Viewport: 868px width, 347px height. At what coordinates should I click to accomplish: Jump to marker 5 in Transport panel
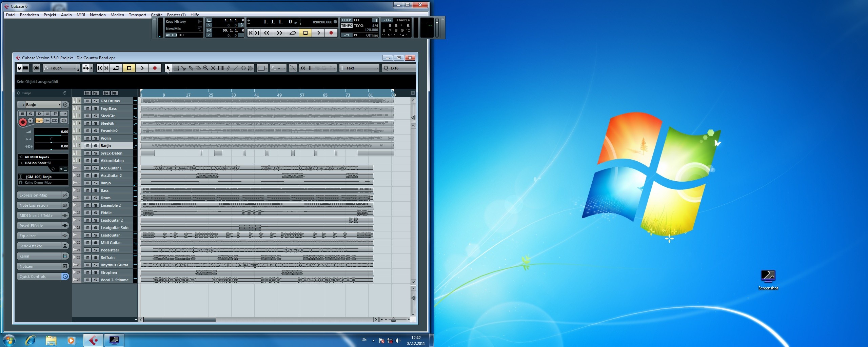point(408,25)
